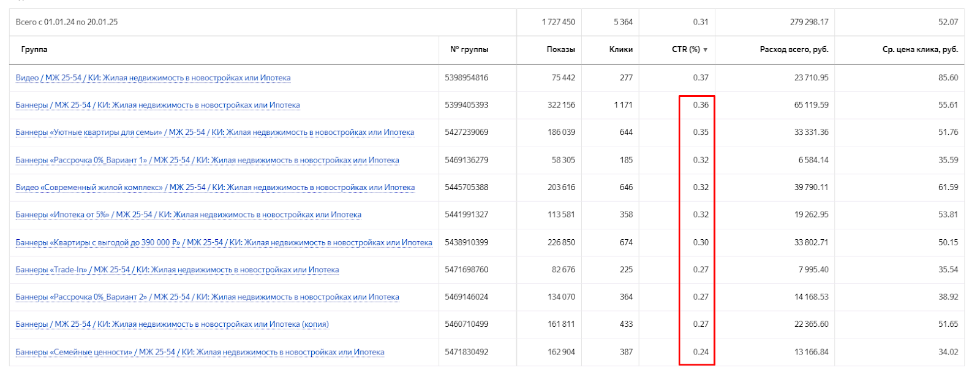Sort the table by the Показы column header
This screenshot has height=379, width=980.
point(560,50)
